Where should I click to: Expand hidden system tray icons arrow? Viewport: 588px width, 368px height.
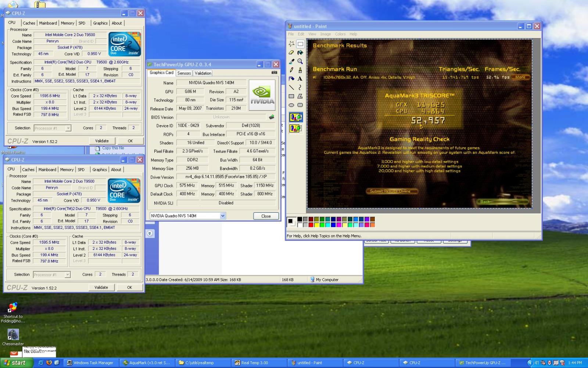530,363
